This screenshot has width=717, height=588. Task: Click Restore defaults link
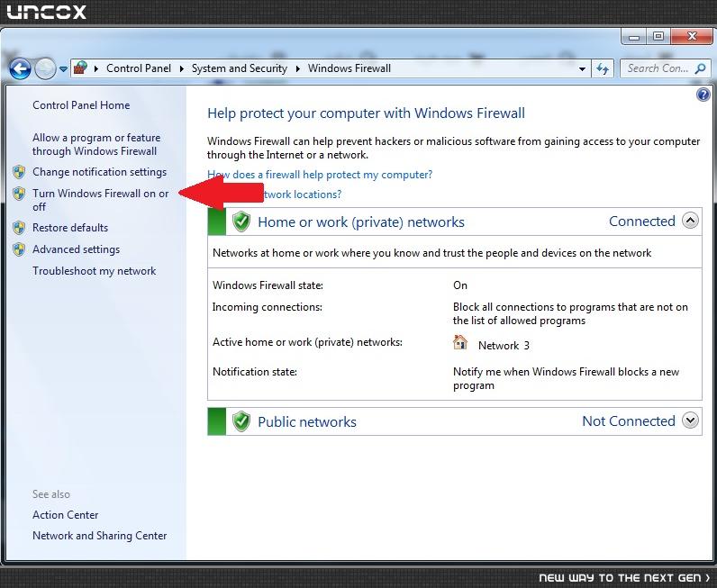point(70,228)
